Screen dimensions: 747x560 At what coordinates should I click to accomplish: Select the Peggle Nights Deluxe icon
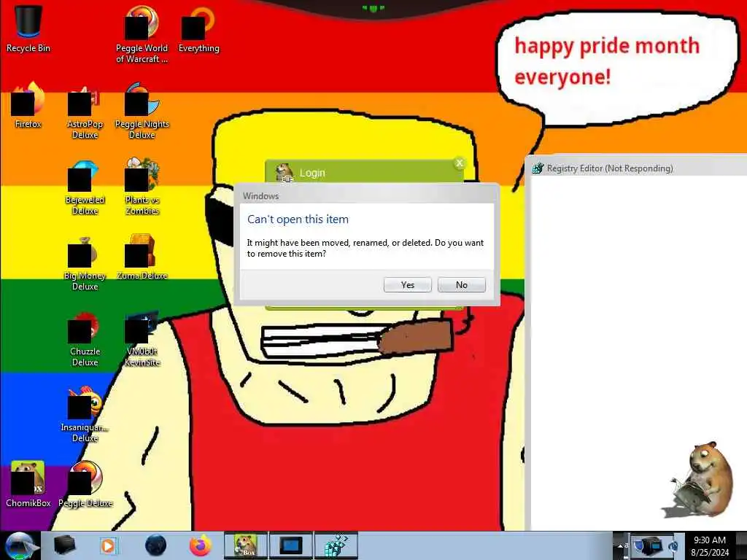click(142, 111)
